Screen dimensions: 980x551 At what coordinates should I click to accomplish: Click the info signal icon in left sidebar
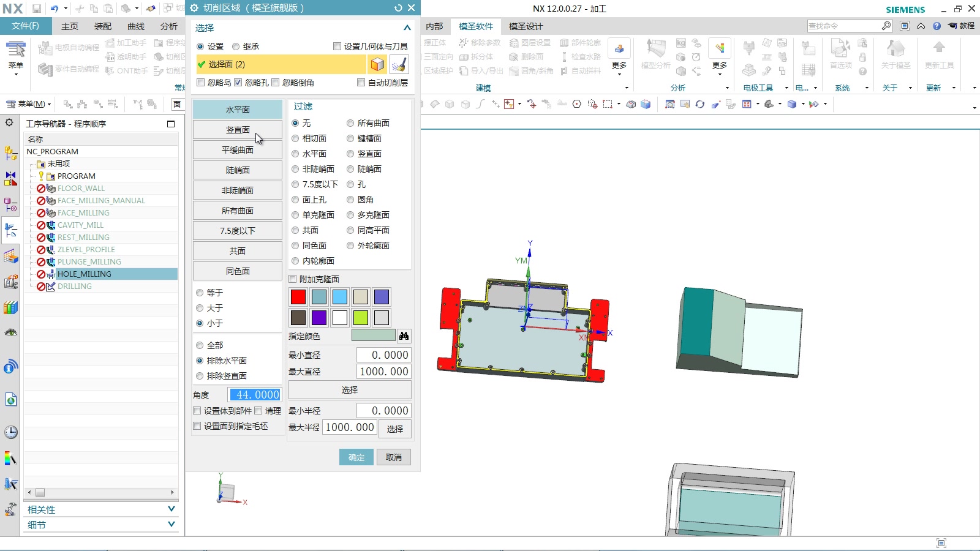10,367
